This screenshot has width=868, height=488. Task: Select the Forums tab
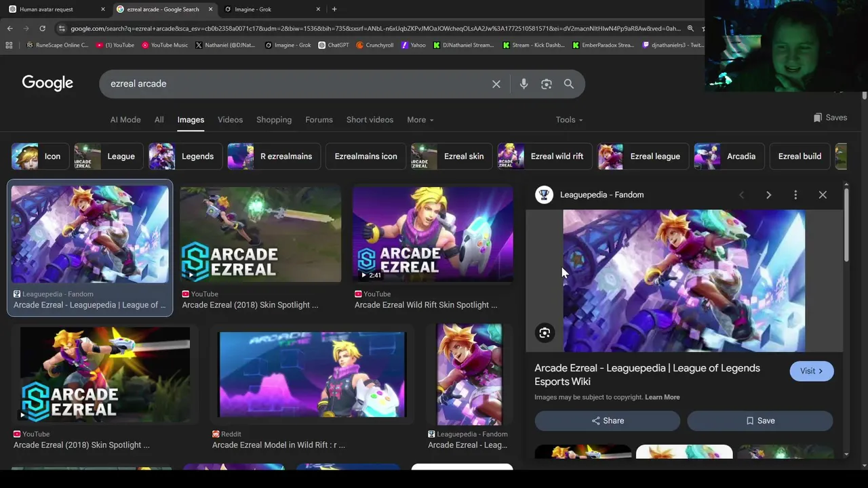tap(319, 120)
